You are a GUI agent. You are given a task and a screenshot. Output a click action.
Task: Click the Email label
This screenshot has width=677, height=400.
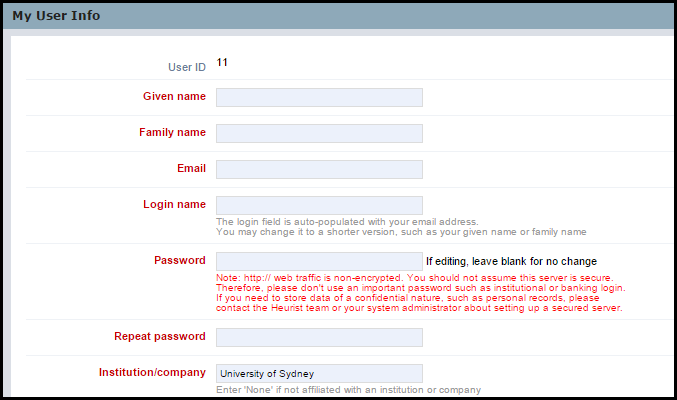(191, 168)
